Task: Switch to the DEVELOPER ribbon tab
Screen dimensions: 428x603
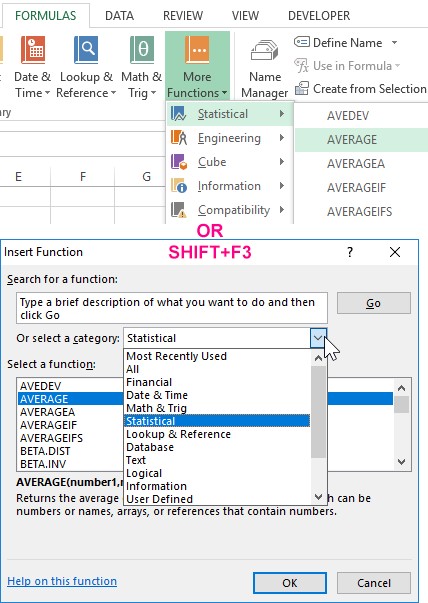Action: pos(319,15)
